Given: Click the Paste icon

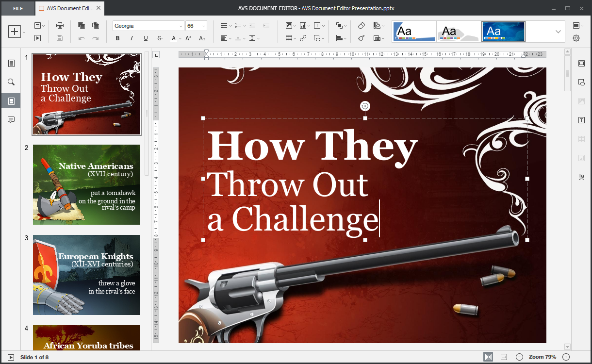Looking at the screenshot, I should (96, 26).
